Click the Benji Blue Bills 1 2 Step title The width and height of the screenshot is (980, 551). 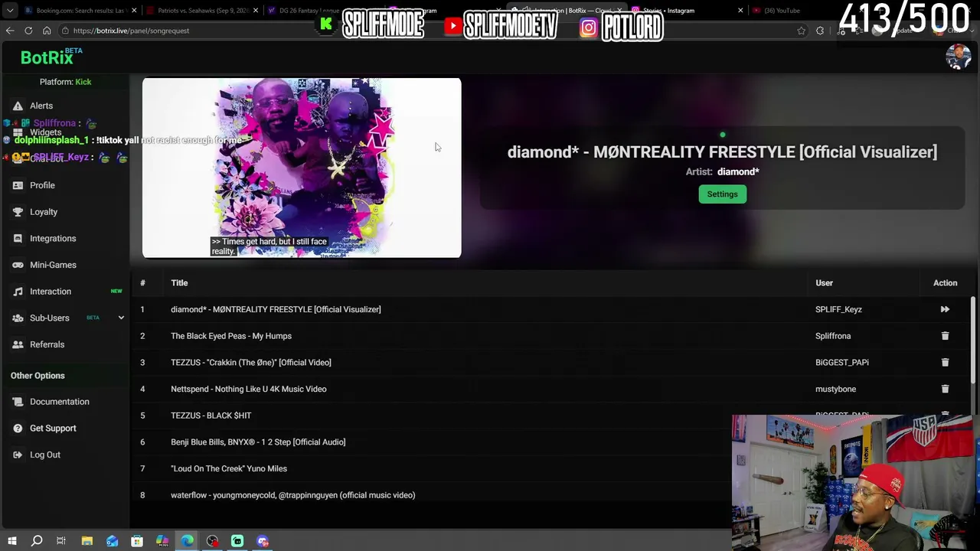(258, 442)
